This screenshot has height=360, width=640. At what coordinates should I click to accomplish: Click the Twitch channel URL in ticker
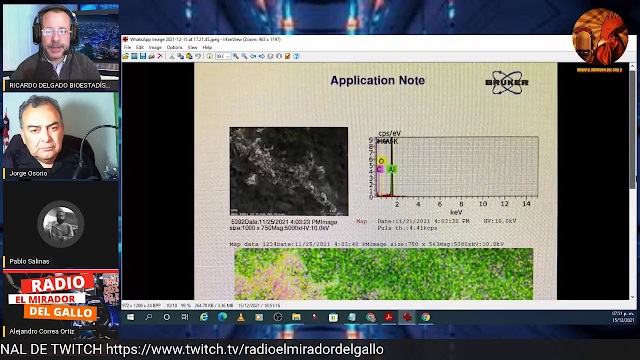tap(244, 349)
